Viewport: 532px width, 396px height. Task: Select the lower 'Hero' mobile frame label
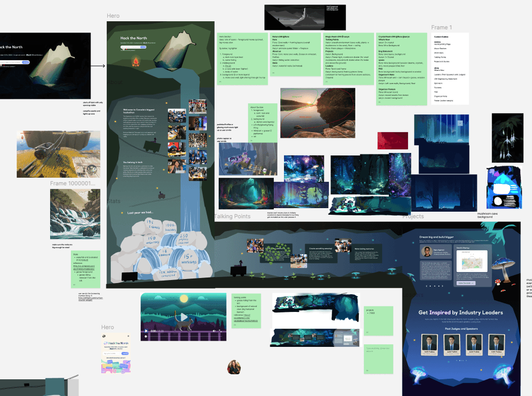point(107,327)
